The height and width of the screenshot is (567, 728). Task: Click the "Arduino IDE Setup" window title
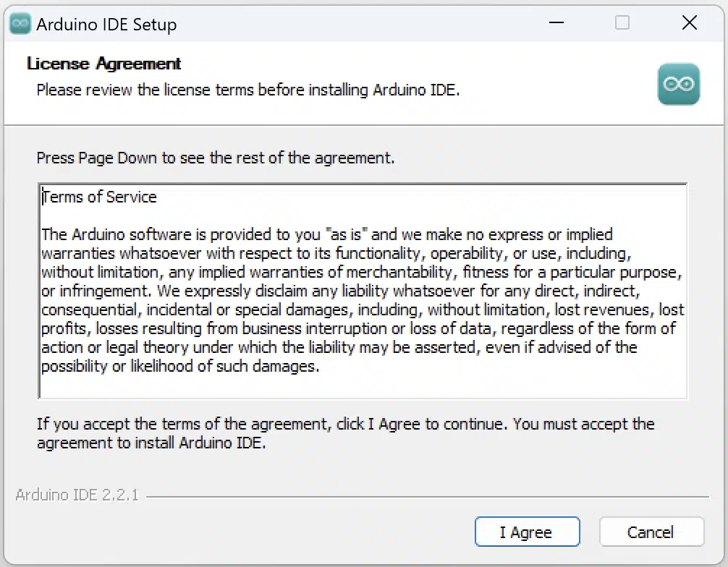(x=106, y=25)
